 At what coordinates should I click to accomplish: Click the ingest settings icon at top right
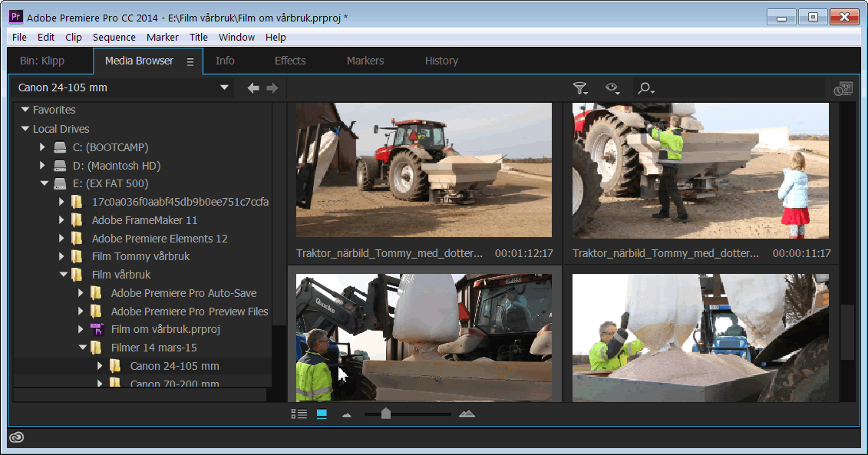[x=843, y=89]
